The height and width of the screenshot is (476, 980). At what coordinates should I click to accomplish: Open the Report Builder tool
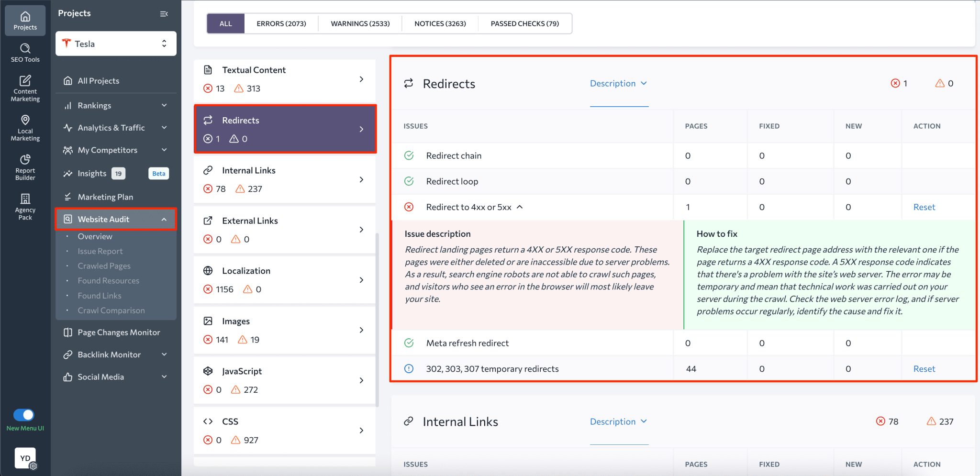pos(25,167)
